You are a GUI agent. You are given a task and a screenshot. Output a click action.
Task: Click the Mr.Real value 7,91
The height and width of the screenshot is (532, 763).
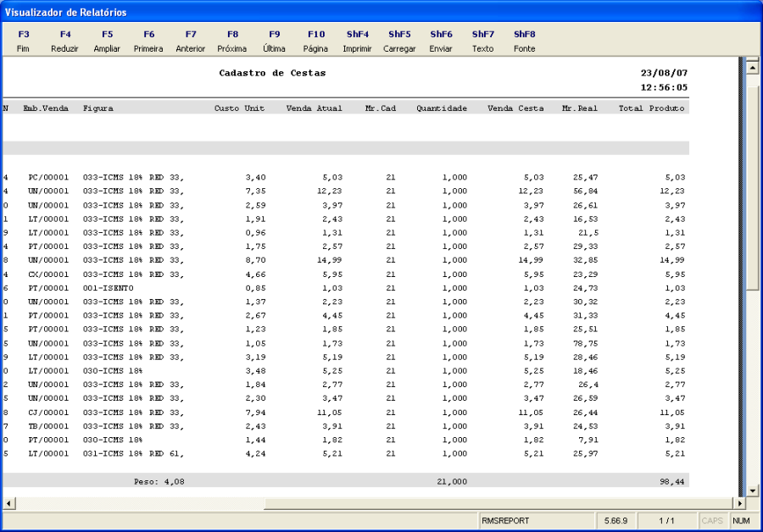point(588,441)
